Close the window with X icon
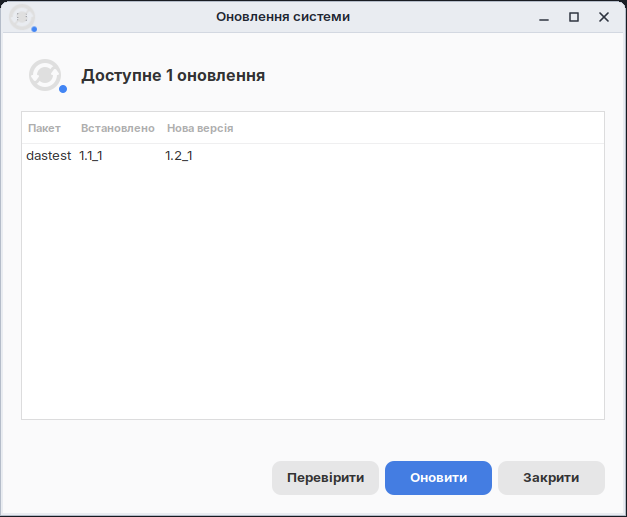This screenshot has width=627, height=517. click(604, 17)
